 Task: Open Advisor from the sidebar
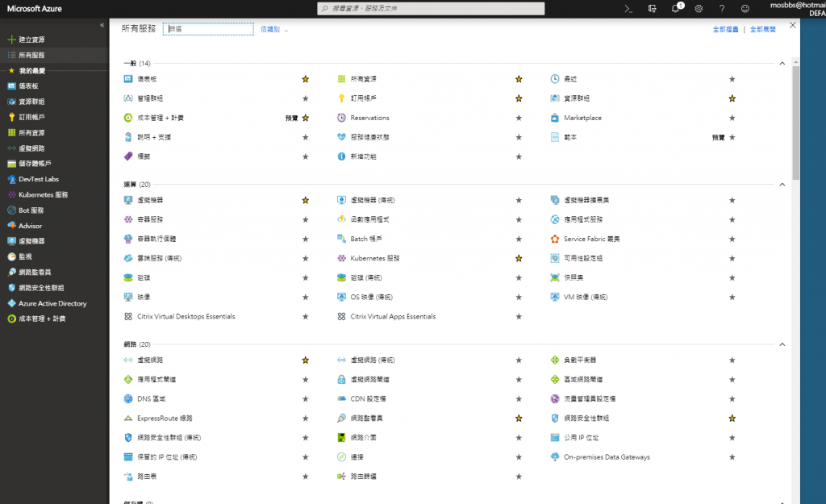(x=55, y=226)
